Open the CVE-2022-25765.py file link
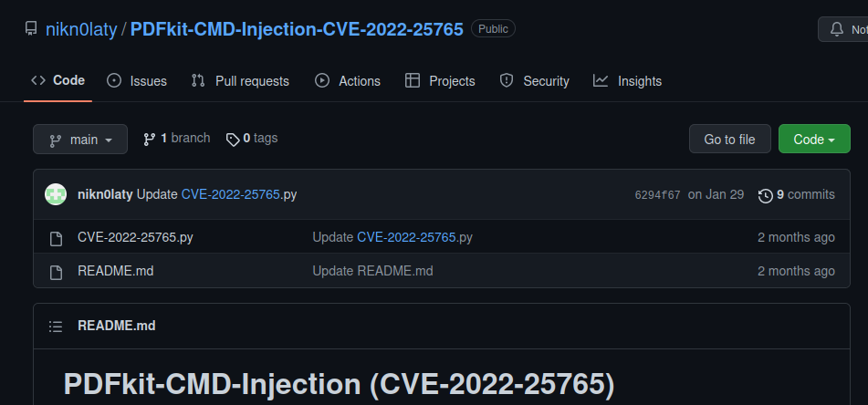Screen dimensions: 868x405 (135, 237)
